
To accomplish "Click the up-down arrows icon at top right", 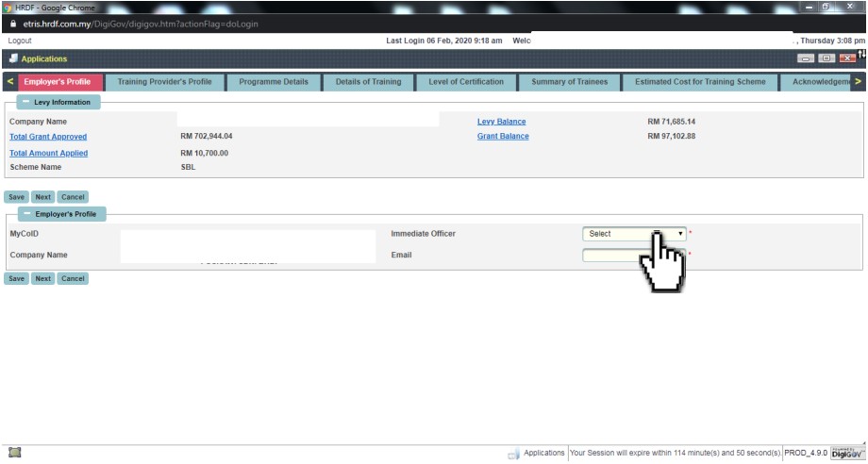I will coord(861,57).
